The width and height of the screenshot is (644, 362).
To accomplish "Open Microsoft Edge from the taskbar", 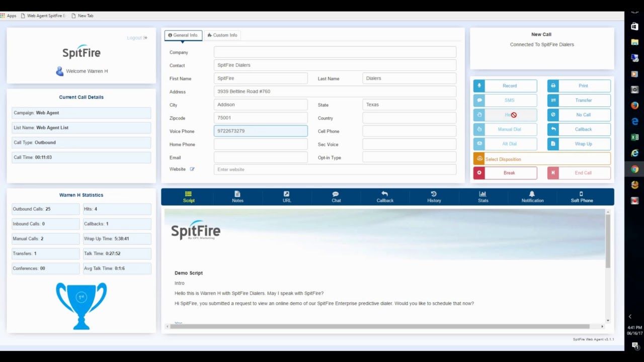I will click(634, 121).
